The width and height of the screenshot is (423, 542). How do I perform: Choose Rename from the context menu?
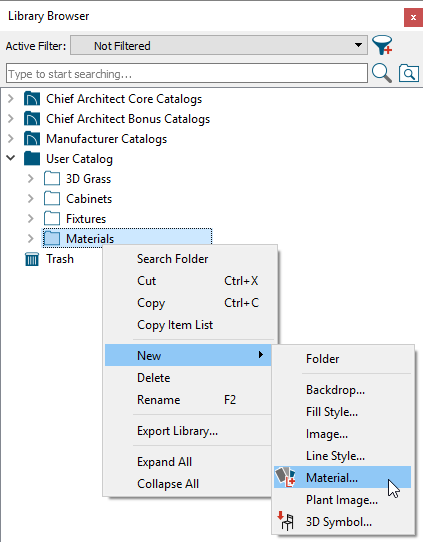pos(188,400)
